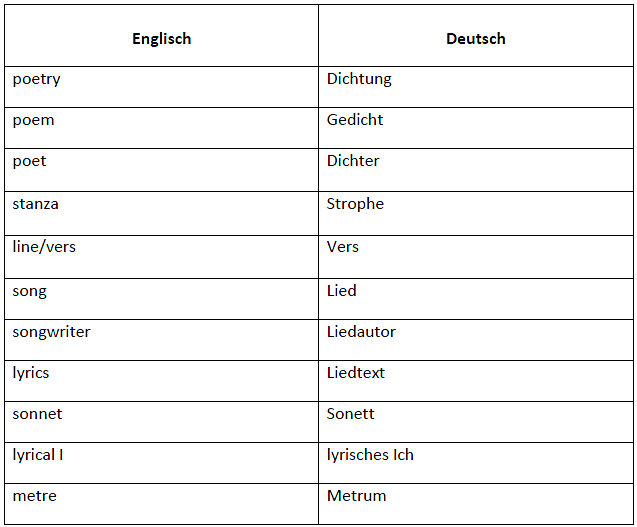Select the Dichtung cell

(x=476, y=87)
